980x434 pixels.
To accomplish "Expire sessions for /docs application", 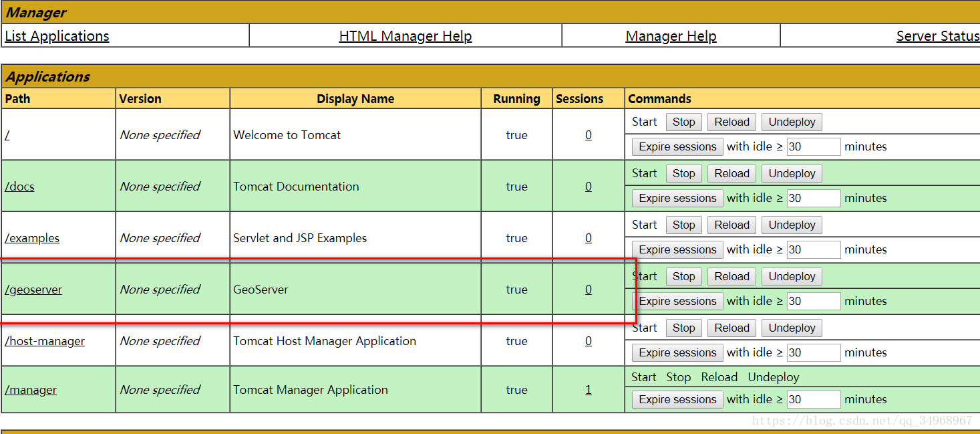I will (677, 198).
